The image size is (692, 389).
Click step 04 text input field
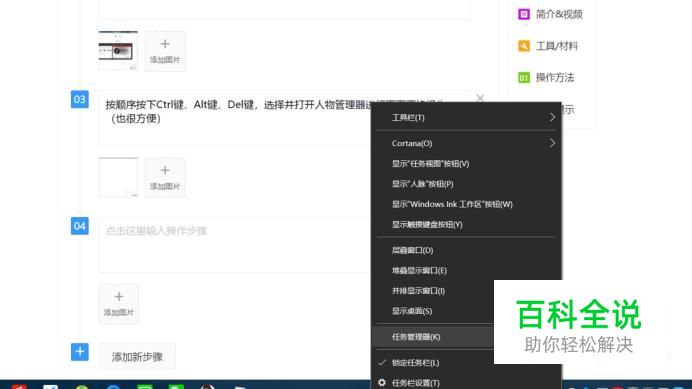point(235,245)
